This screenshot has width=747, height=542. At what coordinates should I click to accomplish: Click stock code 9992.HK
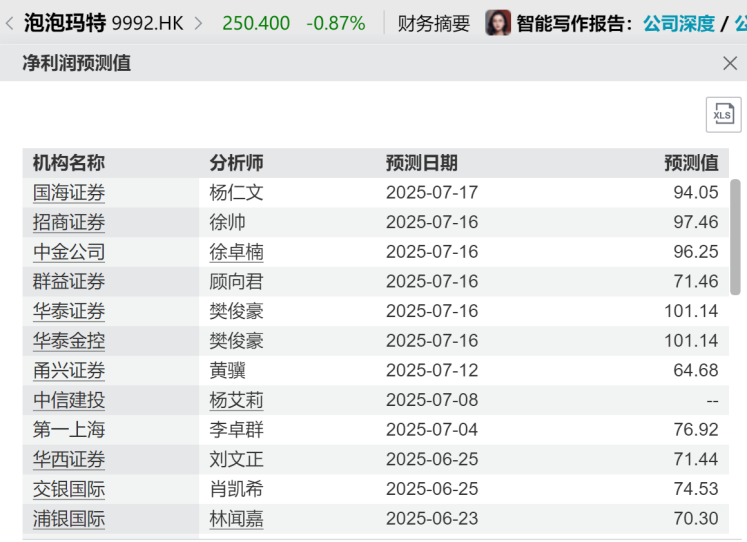[x=147, y=23]
